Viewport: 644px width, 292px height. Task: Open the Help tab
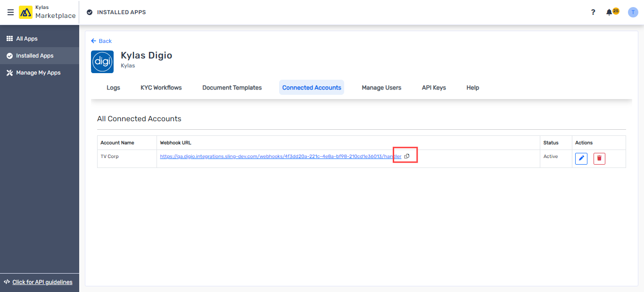[472, 87]
